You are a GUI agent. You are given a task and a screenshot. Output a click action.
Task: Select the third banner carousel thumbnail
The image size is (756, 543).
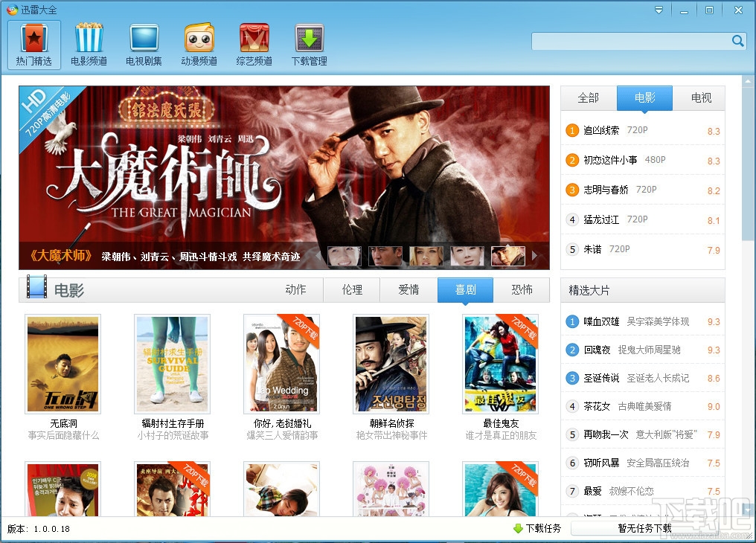click(x=426, y=256)
